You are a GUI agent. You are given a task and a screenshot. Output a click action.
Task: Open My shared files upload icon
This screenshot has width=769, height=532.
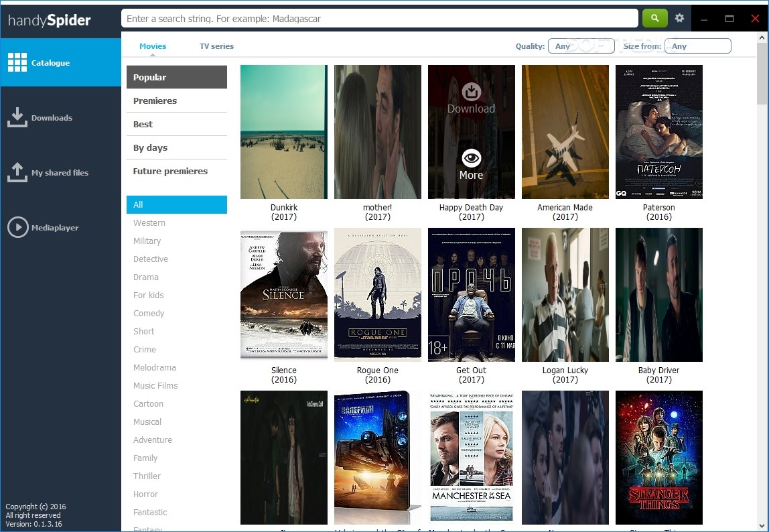coord(17,172)
